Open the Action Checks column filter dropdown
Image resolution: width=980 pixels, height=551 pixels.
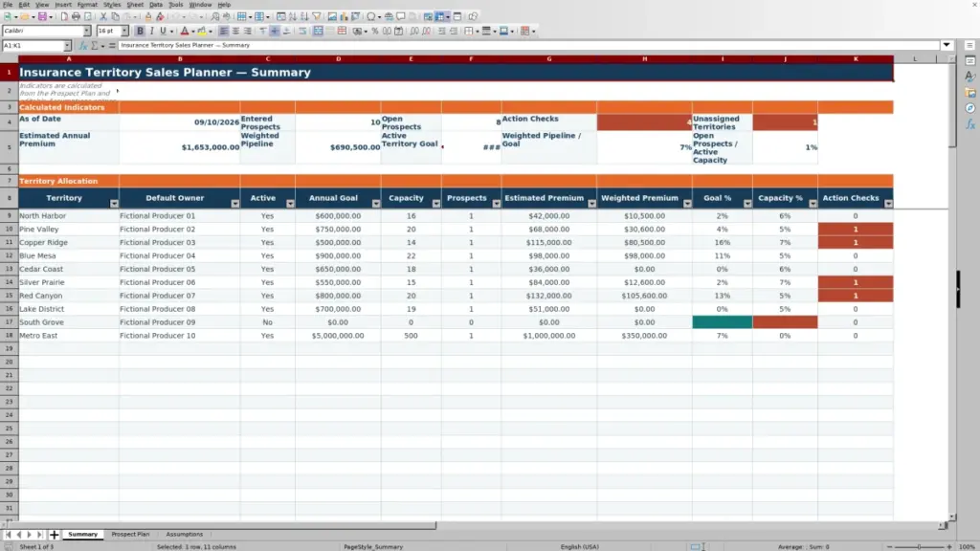pos(888,204)
